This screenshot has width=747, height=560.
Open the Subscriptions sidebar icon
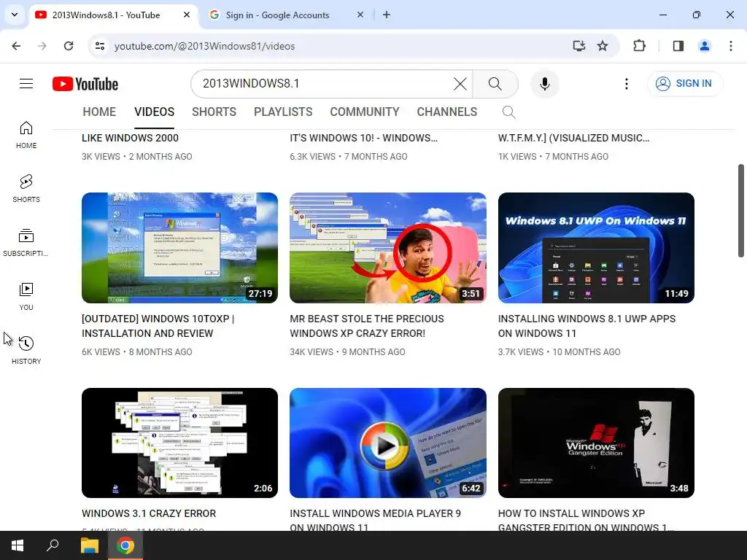tap(26, 243)
